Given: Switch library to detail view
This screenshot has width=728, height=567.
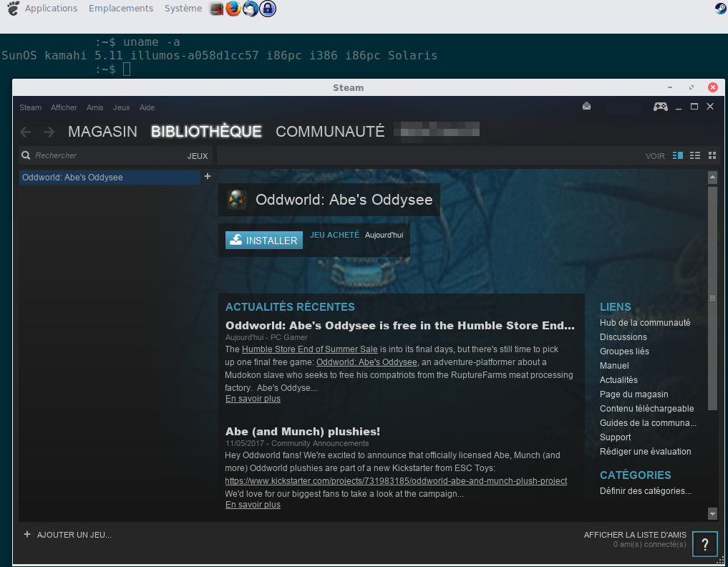Looking at the screenshot, I should coord(678,155).
